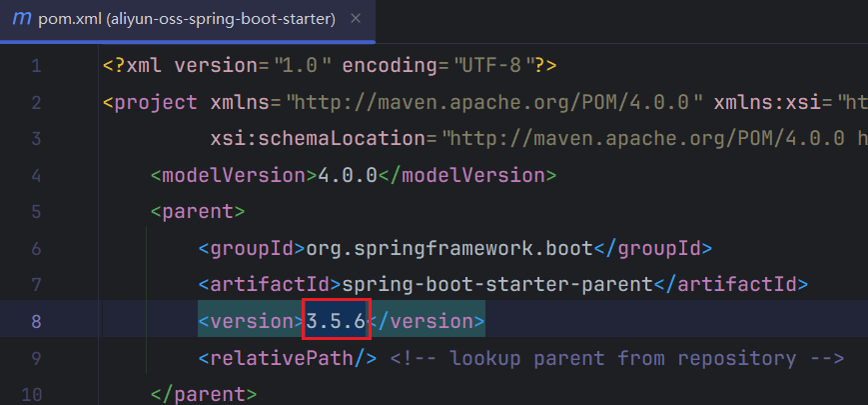
Task: Place cursor in the 3.5.6 version value
Action: pyautogui.click(x=338, y=322)
